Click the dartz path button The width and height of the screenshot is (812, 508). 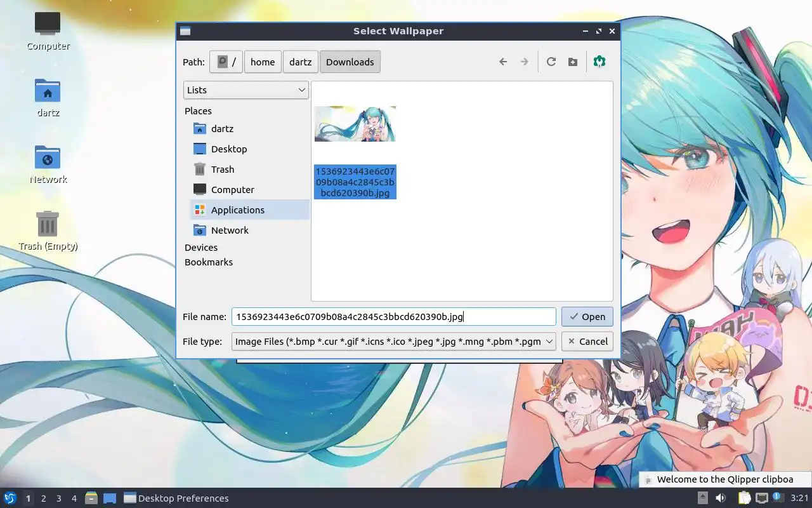pos(301,62)
